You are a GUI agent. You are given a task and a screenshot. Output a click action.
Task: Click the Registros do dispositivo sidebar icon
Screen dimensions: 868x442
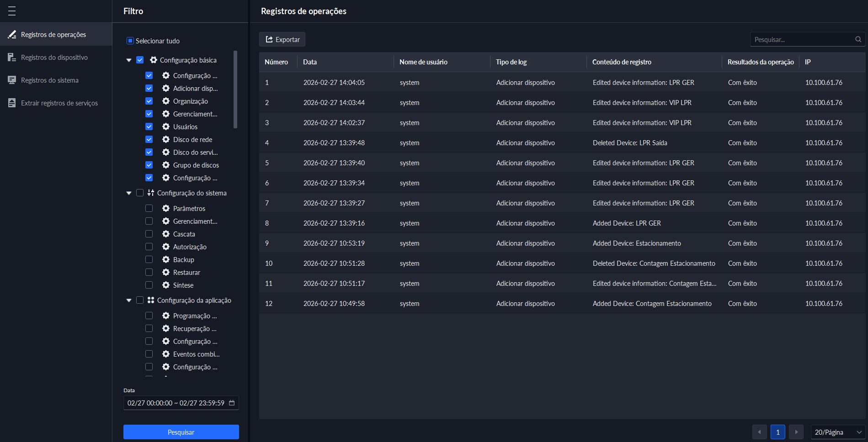click(x=12, y=58)
